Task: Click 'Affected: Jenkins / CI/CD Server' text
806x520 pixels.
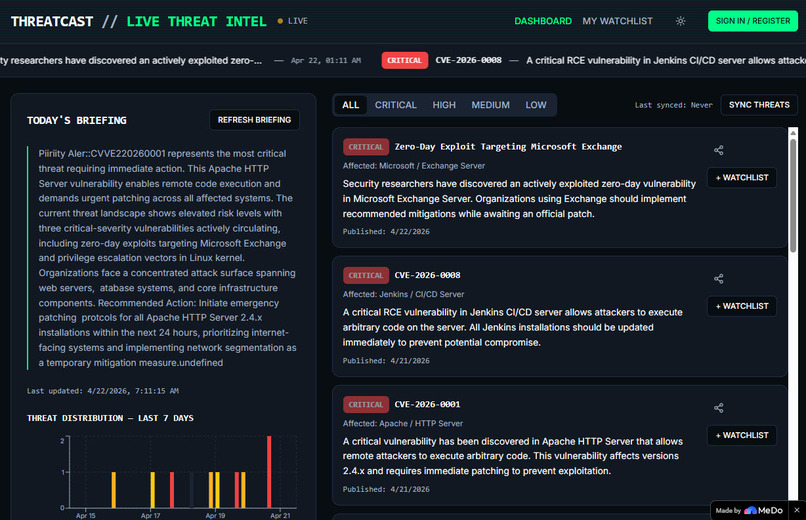Action: click(403, 294)
